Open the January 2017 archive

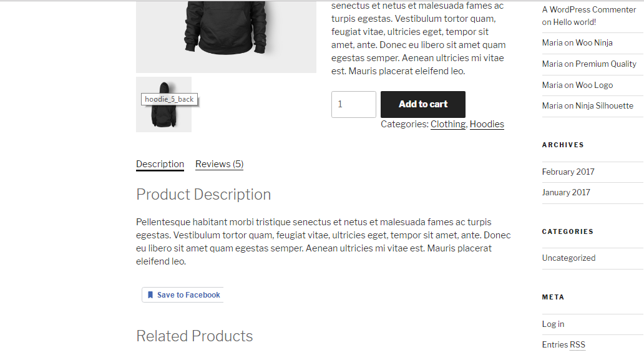[565, 192]
